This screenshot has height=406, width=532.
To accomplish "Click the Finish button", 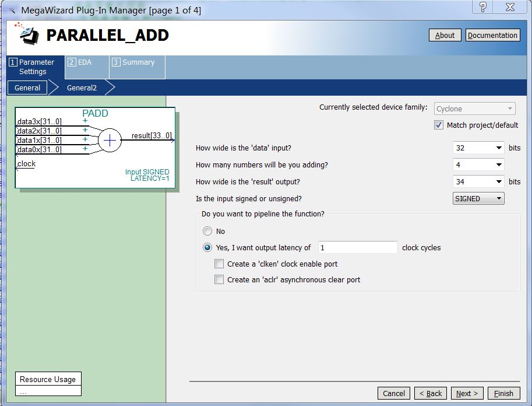I will 504,393.
